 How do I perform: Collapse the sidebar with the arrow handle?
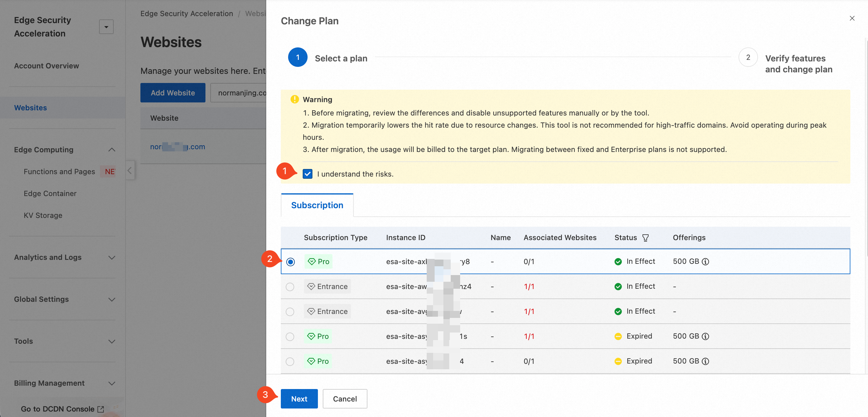tap(130, 170)
